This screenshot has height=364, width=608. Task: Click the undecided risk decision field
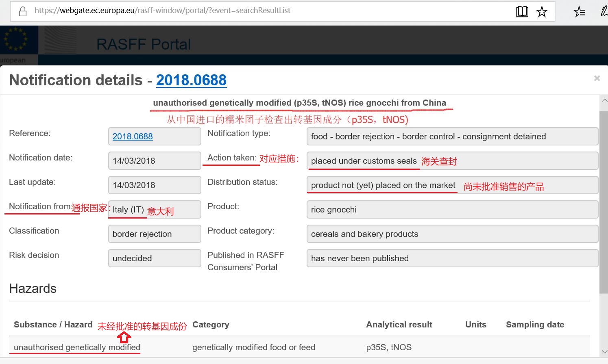coord(155,258)
